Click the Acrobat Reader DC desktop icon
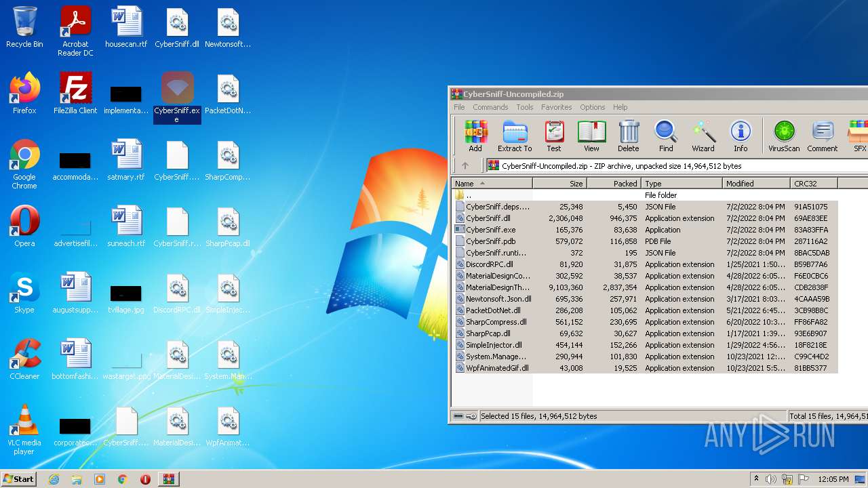Screen dimensions: 868x488 click(75, 32)
